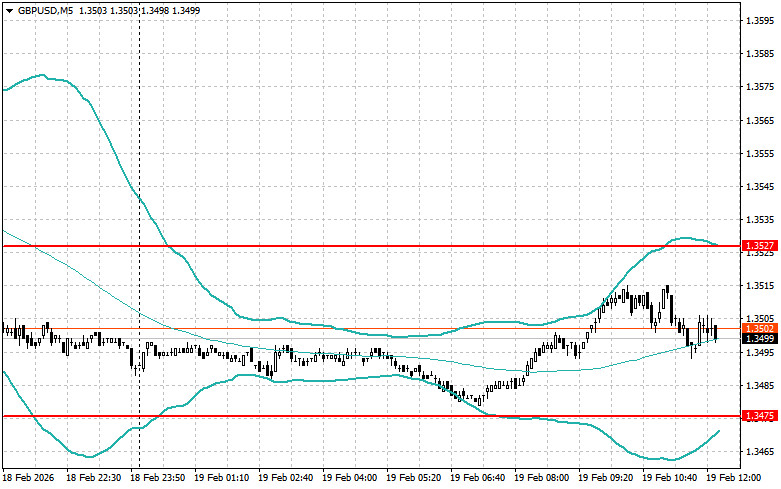Image resolution: width=781 pixels, height=489 pixels.
Task: Click the 1.3565 price scale value
Action: 760,121
